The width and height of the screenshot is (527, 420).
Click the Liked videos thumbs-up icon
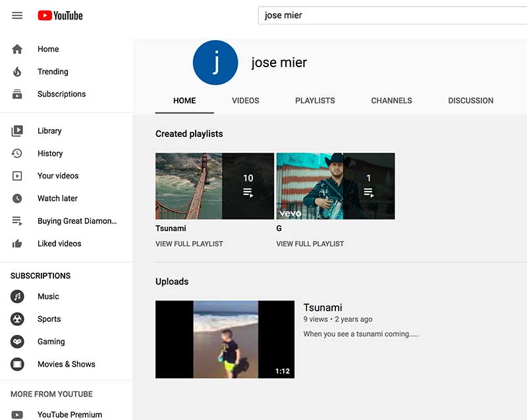17,244
